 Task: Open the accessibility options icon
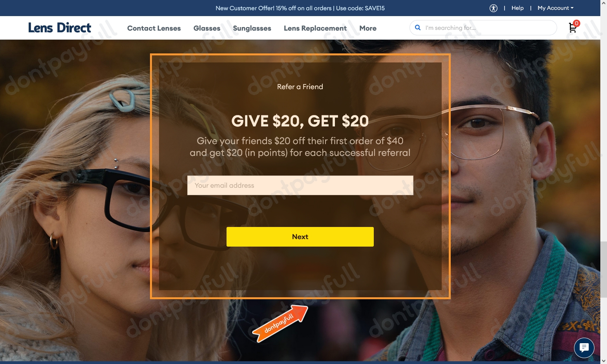(494, 8)
